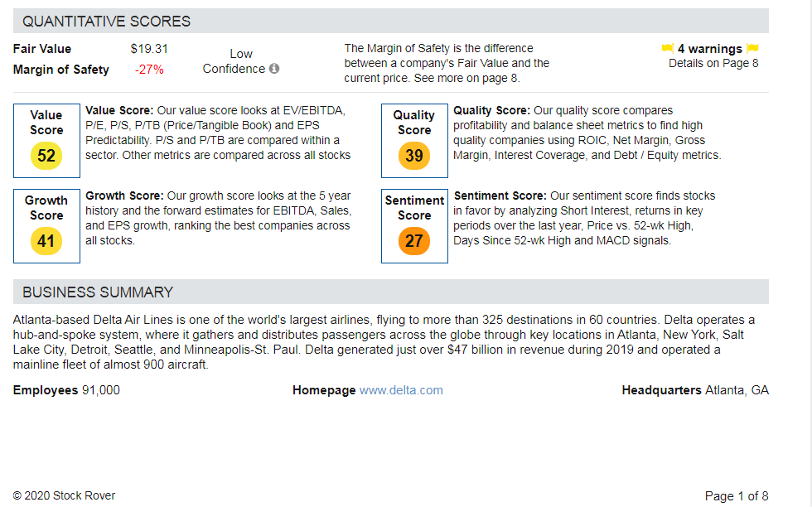Click the BUSINESS SUMMARY section header
The width and height of the screenshot is (812, 507).
(391, 292)
